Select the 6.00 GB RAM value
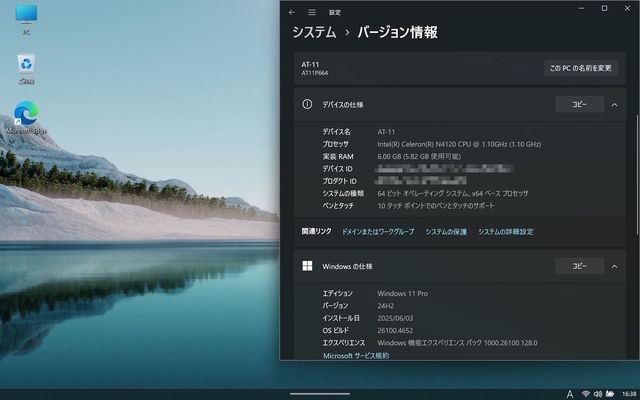The width and height of the screenshot is (640, 400). click(419, 156)
